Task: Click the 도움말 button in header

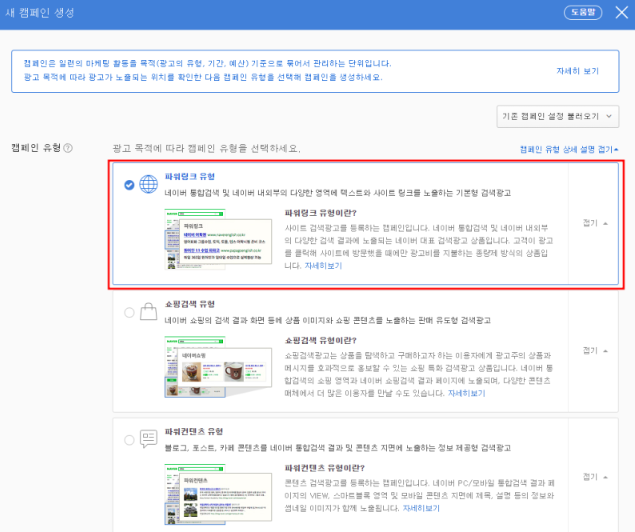Action: [583, 13]
